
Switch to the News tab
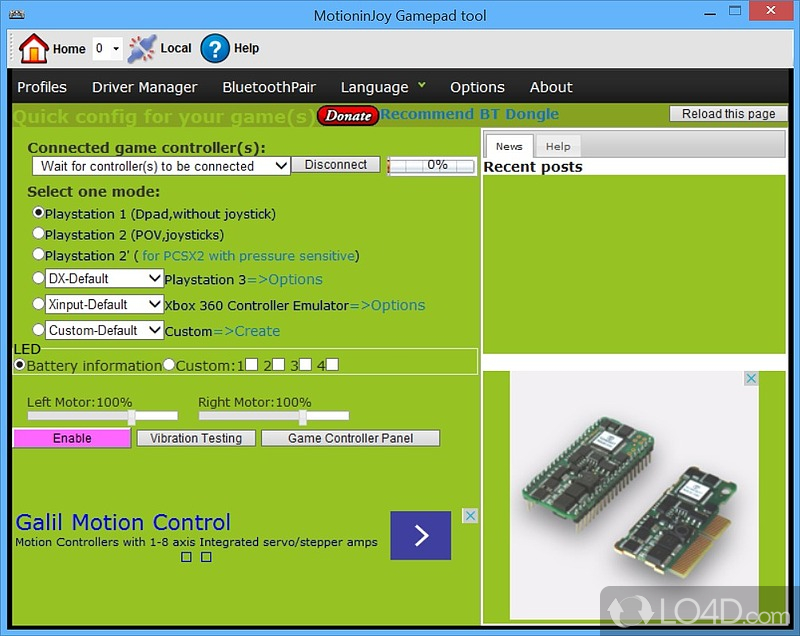(509, 146)
